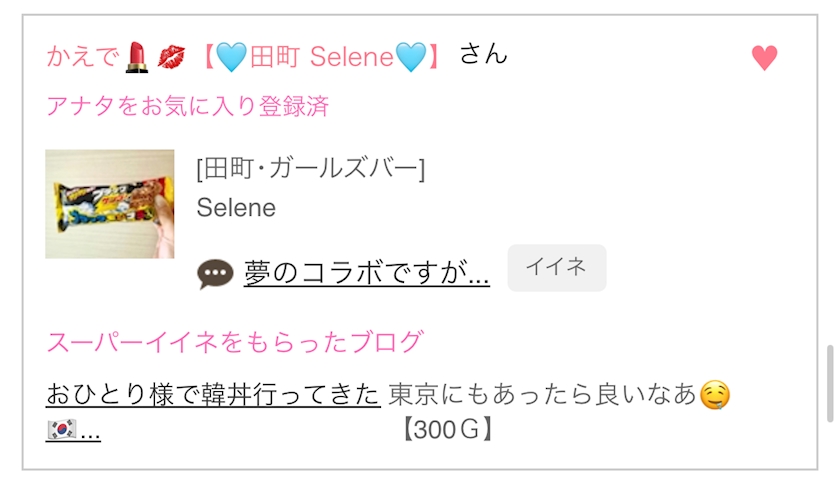Open かえで's profile name
Viewport: 840px width, 490px height.
tap(83, 57)
